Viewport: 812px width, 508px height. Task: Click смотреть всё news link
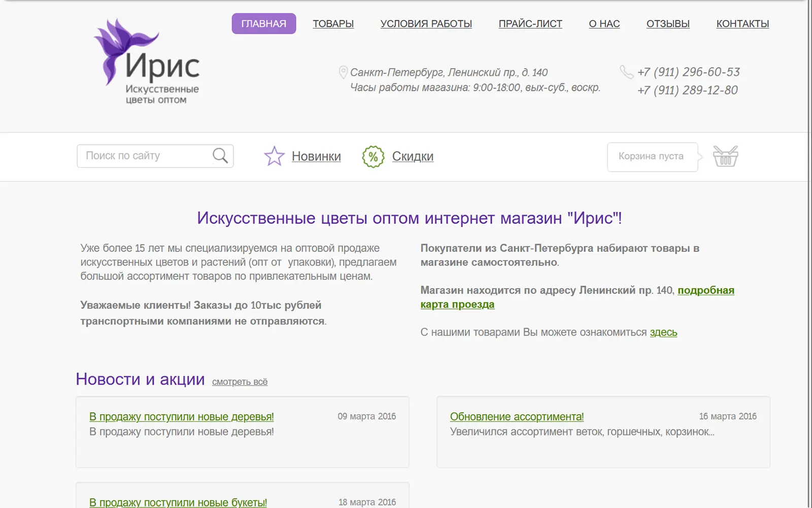pyautogui.click(x=240, y=382)
